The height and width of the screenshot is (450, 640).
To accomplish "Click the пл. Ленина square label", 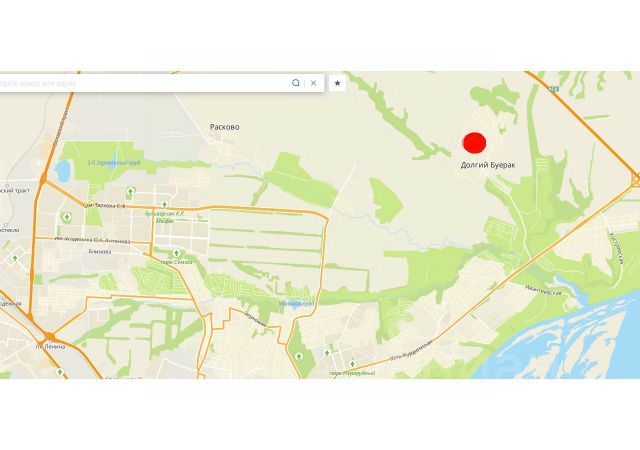I will 50,347.
